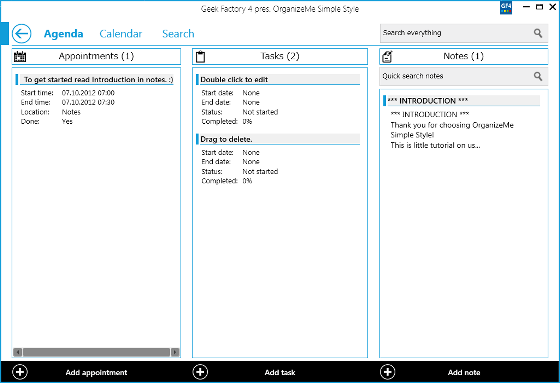Click the Appointments horizontal scrollbar thumb
Viewport: 560px width, 383px height.
(x=96, y=352)
